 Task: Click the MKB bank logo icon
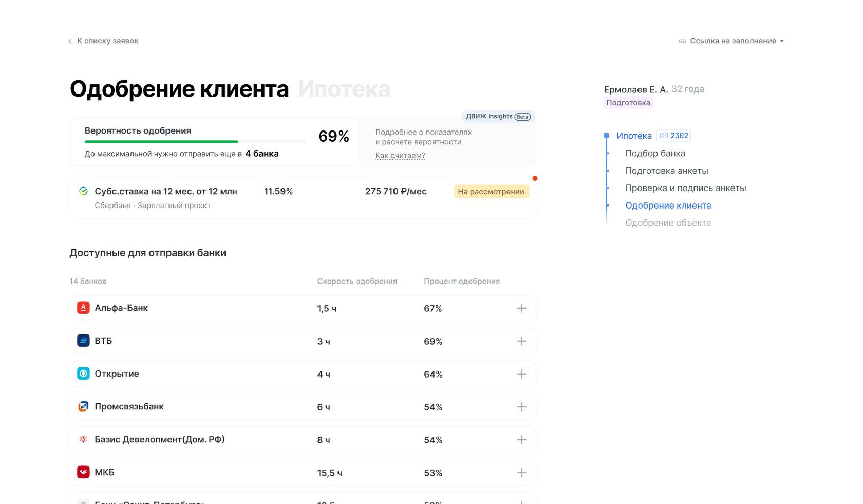[83, 472]
